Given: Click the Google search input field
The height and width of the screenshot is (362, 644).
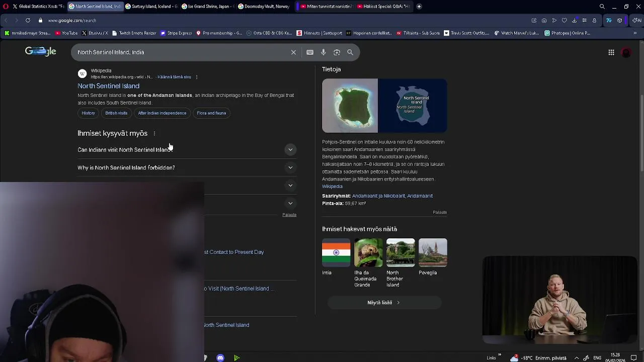Looking at the screenshot, I should [181, 52].
